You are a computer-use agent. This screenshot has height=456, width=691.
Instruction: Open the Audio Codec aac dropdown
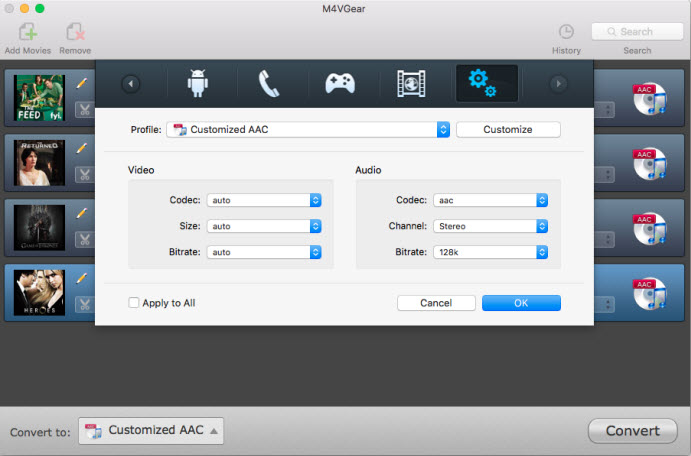490,200
